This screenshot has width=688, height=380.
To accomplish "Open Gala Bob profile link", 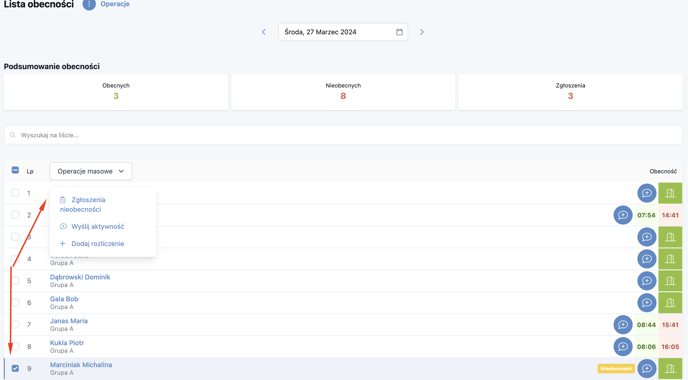I will coord(64,299).
